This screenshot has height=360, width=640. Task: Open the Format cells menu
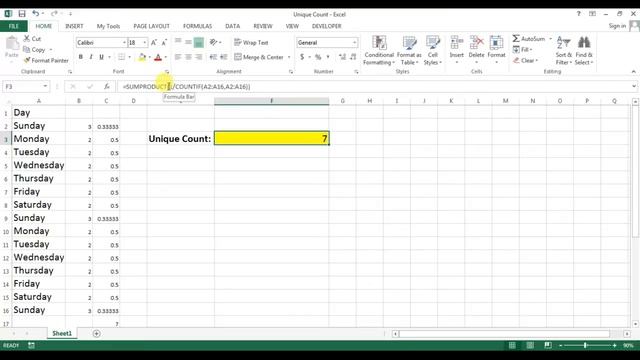496,51
